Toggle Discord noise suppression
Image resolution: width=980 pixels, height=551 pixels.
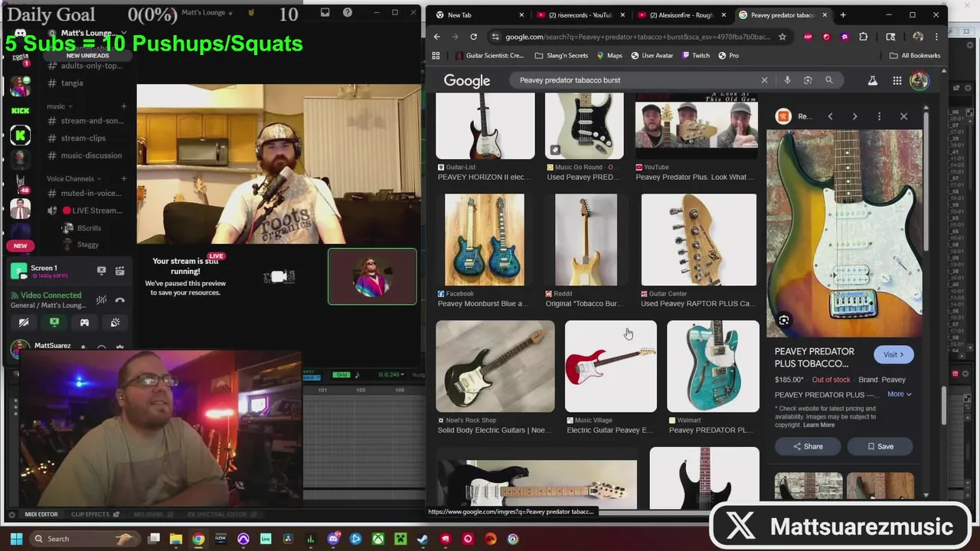pyautogui.click(x=101, y=300)
